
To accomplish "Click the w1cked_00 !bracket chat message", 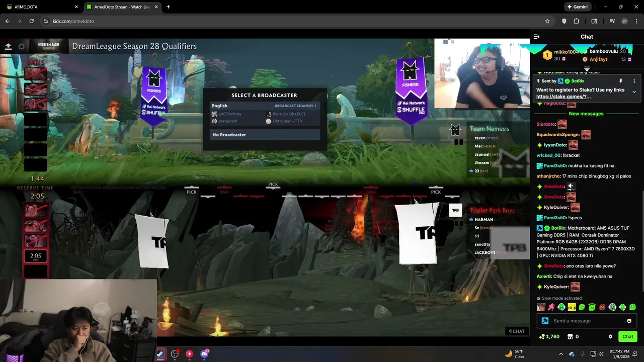I will pos(558,155).
